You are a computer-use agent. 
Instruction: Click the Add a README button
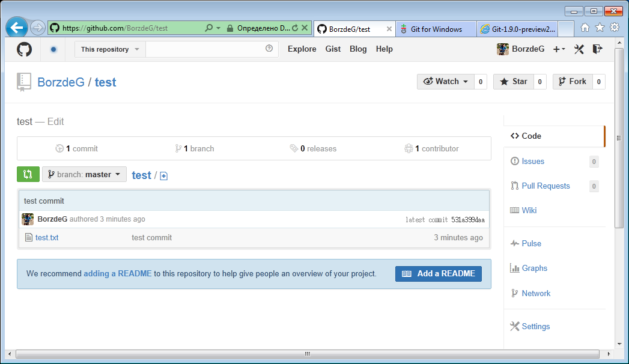click(439, 274)
